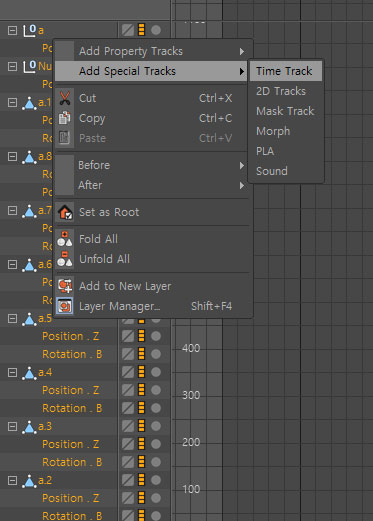Choose Mask Track from the submenu
Viewport: 373px width, 521px height.
click(286, 111)
